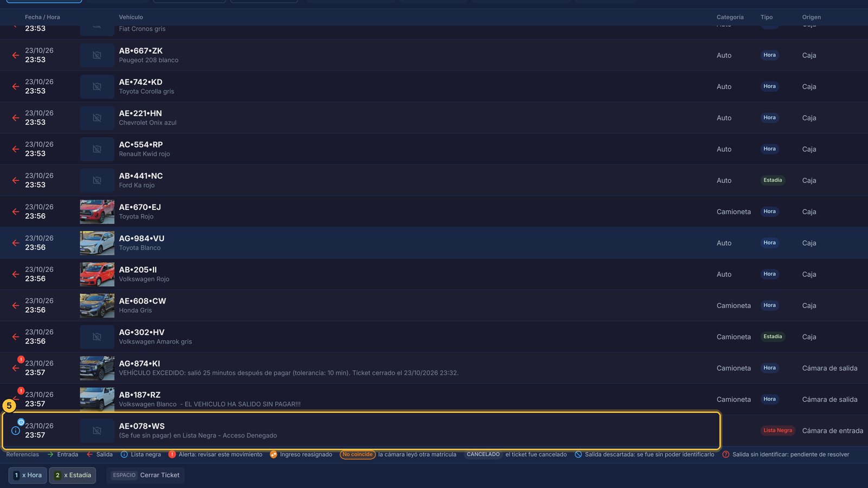Click red alert icon on AG•874•KI row
Viewport: 868px width, 488px height.
(x=21, y=359)
